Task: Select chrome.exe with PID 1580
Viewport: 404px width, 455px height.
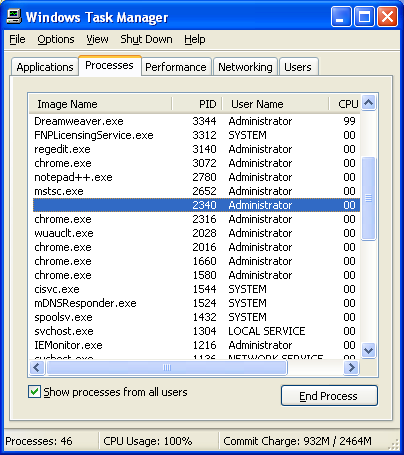Action: 196,275
